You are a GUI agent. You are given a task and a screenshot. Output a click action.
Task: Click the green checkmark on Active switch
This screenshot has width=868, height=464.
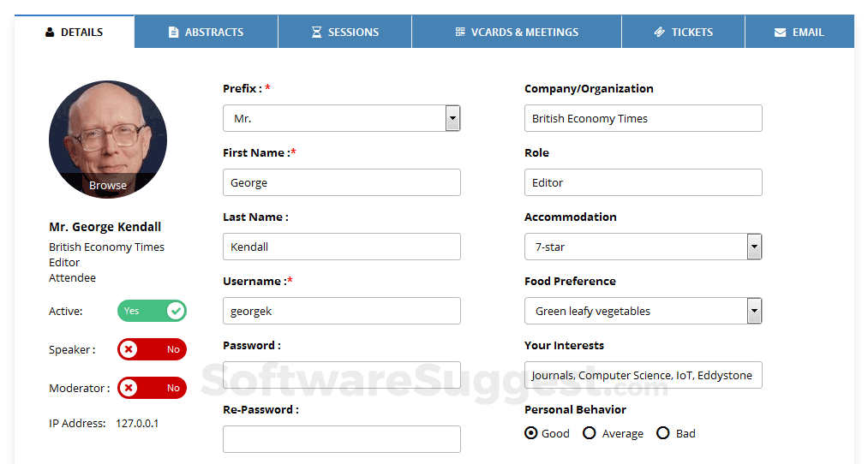click(176, 311)
